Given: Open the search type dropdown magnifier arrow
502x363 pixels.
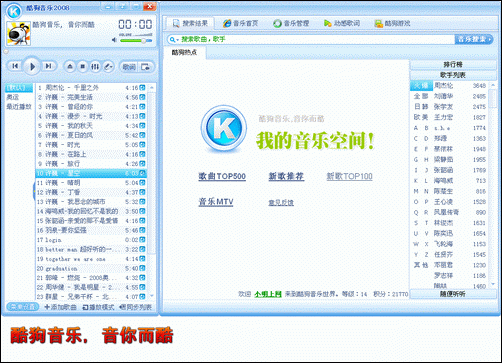Looking at the screenshot, I should click(174, 40).
